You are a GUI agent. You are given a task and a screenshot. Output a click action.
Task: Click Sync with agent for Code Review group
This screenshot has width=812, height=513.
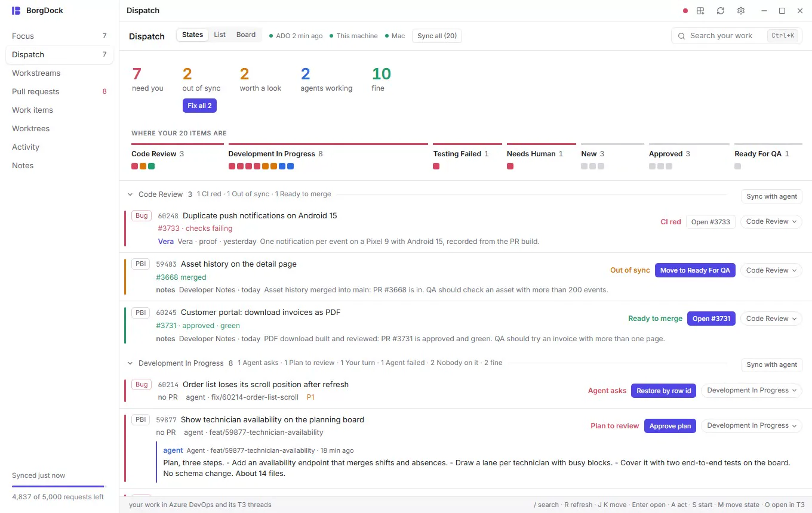coord(771,196)
